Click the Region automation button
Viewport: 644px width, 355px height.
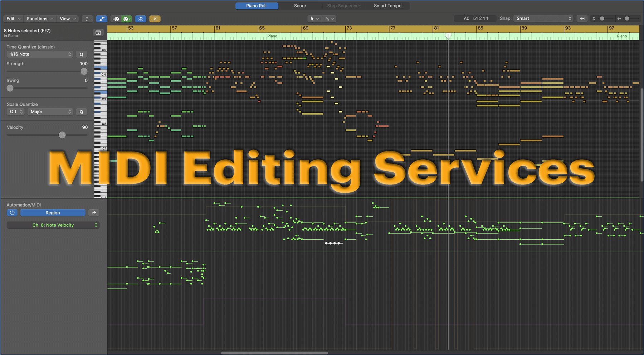click(x=52, y=212)
